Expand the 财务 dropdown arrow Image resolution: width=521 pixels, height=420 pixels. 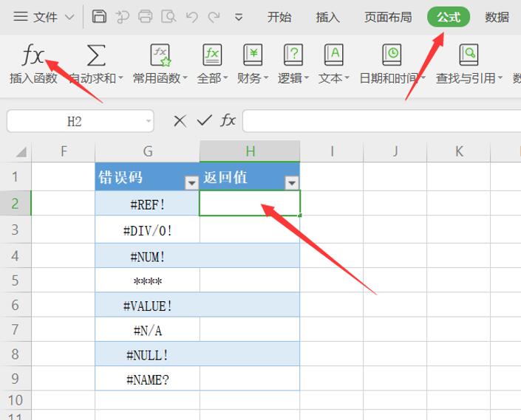coord(266,78)
